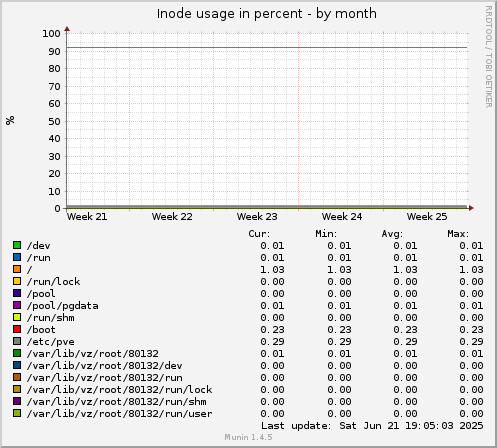This screenshot has width=497, height=448.
Task: Click the orange / root legend swatch
Action: point(17,269)
